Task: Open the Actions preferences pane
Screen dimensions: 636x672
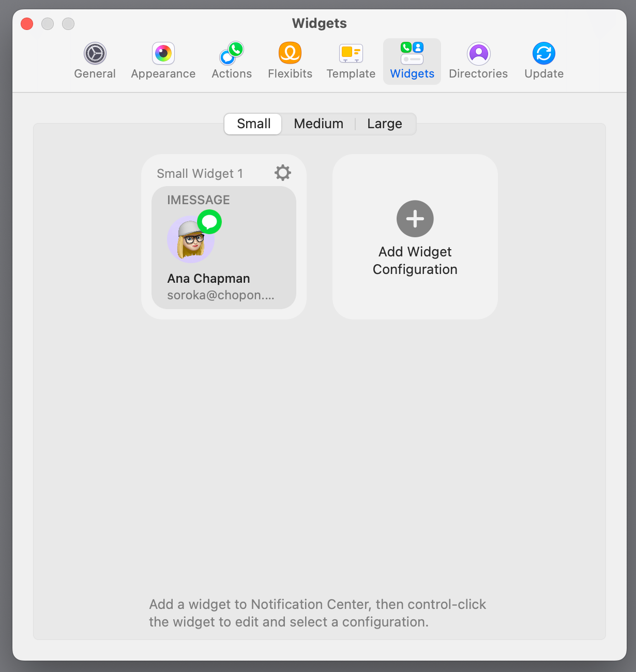Action: 232,61
